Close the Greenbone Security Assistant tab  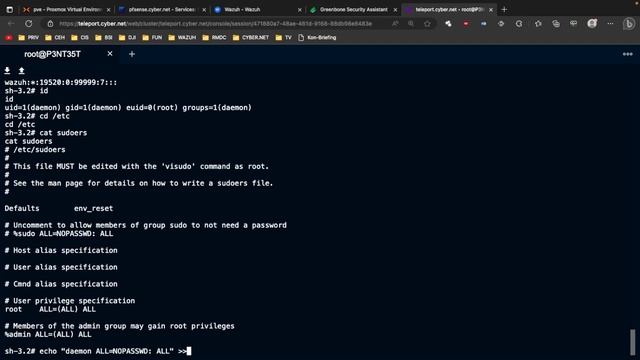[x=395, y=9]
